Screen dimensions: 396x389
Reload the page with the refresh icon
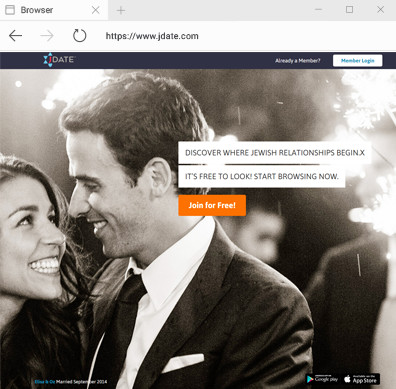(x=79, y=36)
